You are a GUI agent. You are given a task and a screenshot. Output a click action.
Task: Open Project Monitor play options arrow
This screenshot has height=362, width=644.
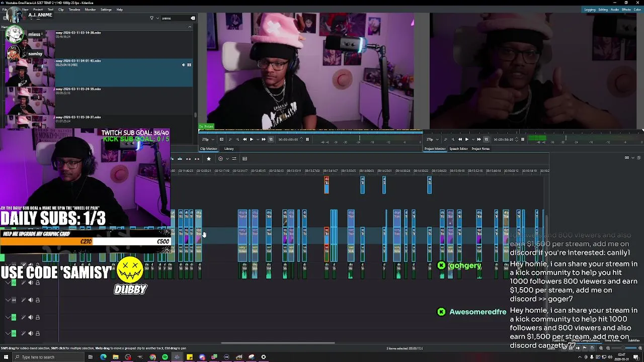tap(473, 139)
